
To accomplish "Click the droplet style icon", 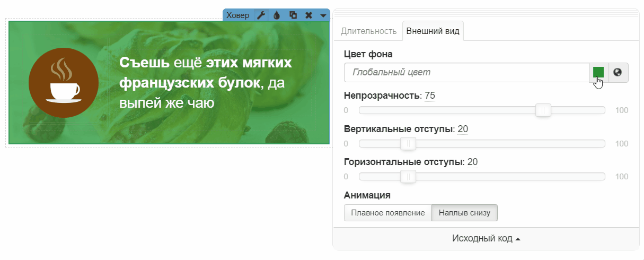I will click(276, 15).
